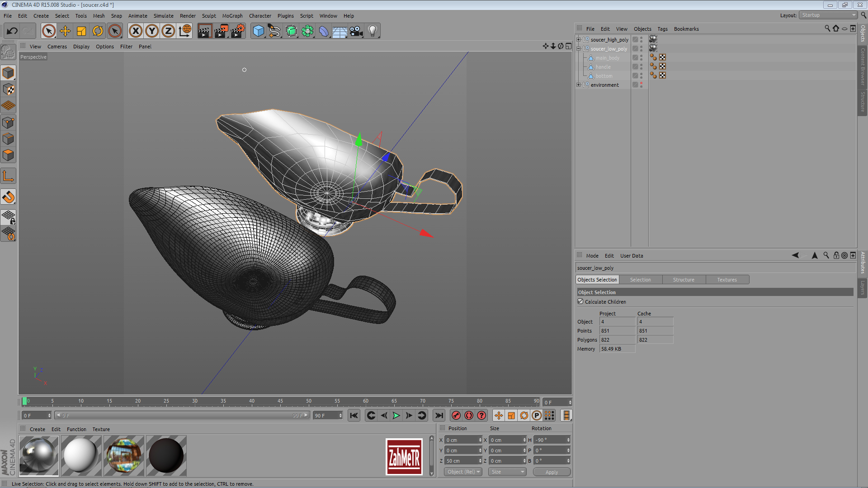Open the MoGraph menu
The width and height of the screenshot is (868, 488).
pyautogui.click(x=232, y=16)
